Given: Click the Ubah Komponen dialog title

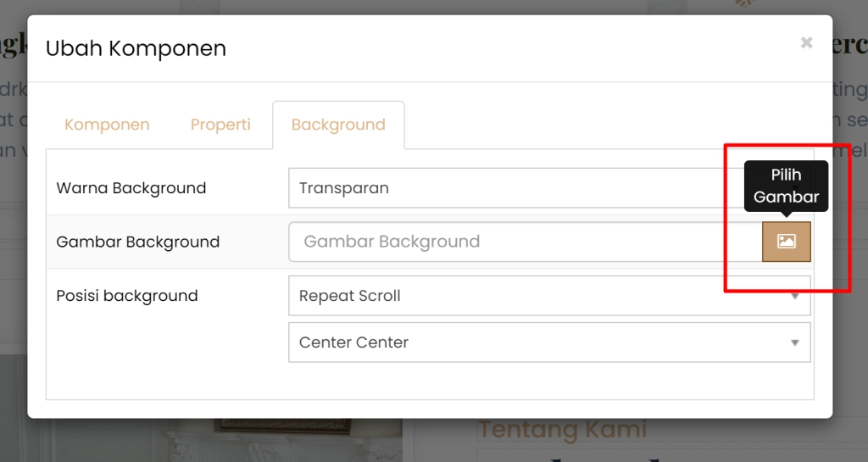Looking at the screenshot, I should (136, 48).
